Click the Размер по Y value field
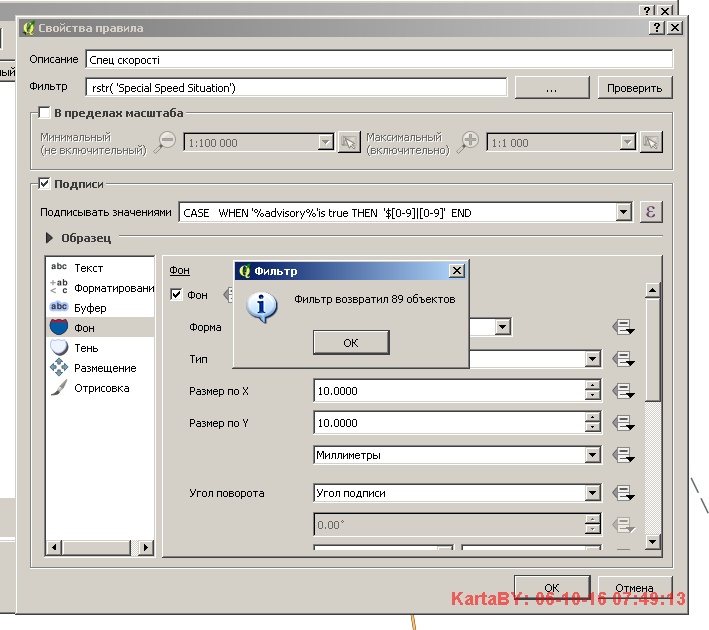Screen dimensions: 709x630 point(449,423)
